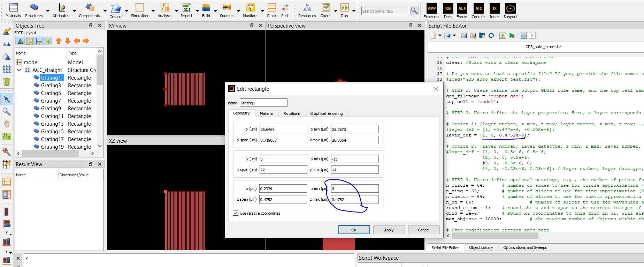The height and width of the screenshot is (267, 644).
Task: Collapse the AGC_straight structure group
Action: (19, 70)
